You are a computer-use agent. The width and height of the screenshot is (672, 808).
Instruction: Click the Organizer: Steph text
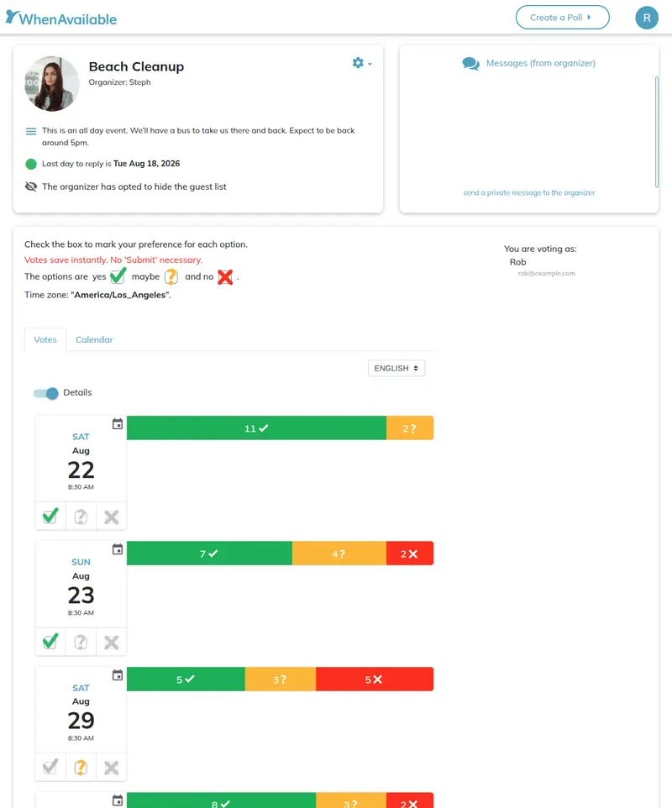pos(119,82)
